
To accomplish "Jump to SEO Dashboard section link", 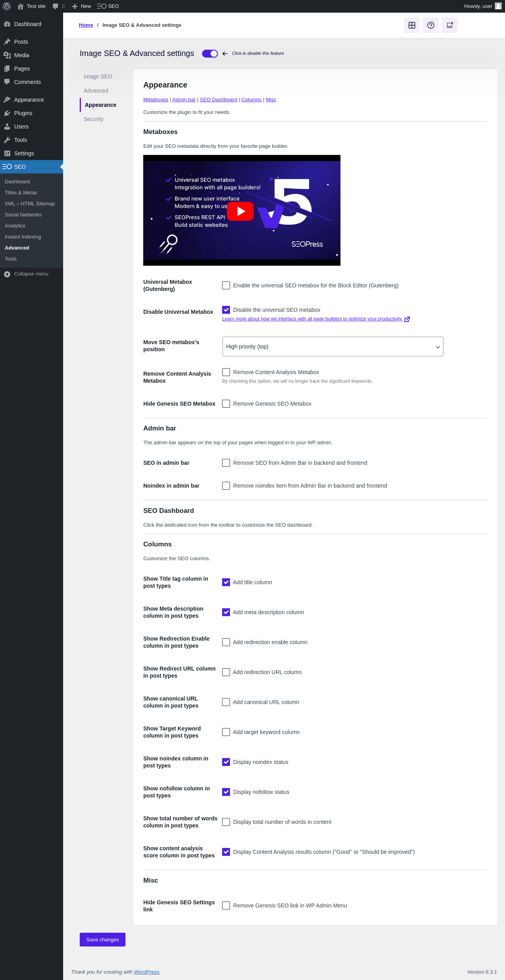I will coord(219,100).
